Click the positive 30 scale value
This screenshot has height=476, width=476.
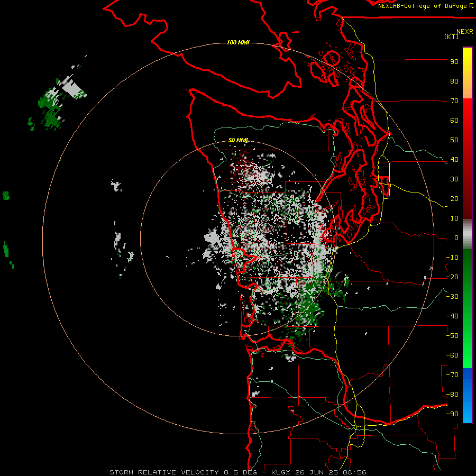[x=454, y=179]
